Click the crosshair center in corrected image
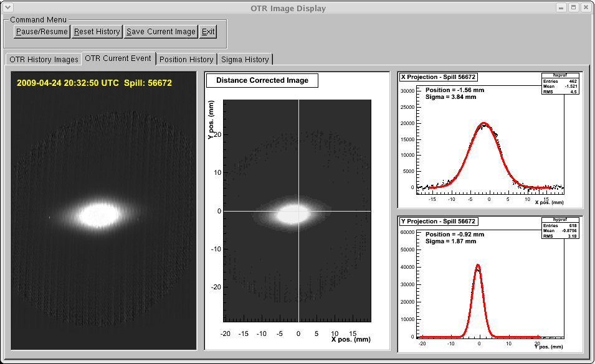 [x=298, y=211]
